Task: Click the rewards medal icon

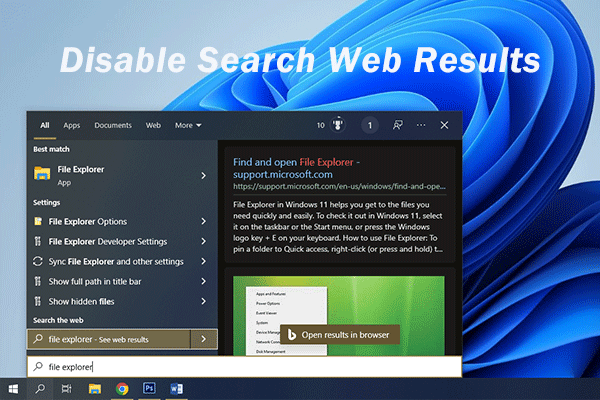Action: [x=338, y=125]
